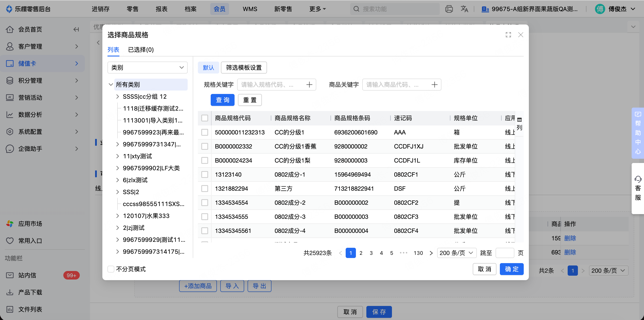Click the language translation icon
This screenshot has height=320, width=644.
point(464,9)
